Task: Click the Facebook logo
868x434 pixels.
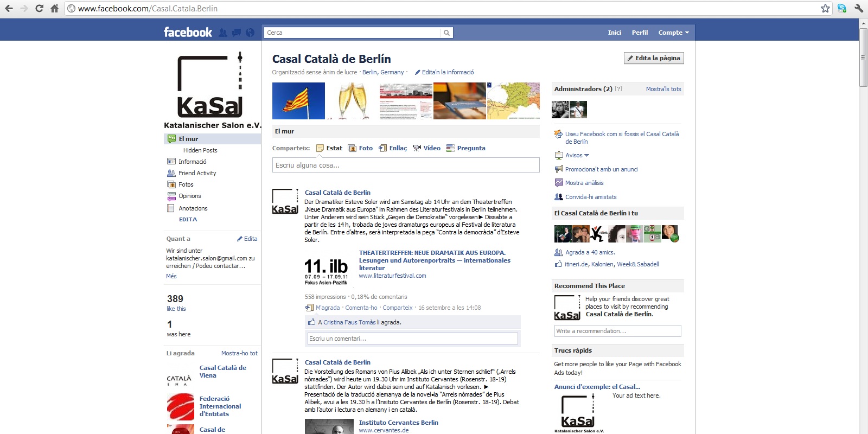Action: pos(188,33)
